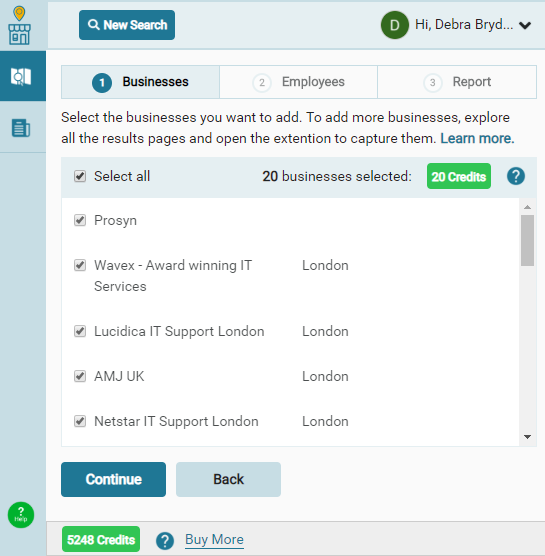
Task: Click the scrollbar down arrow
Action: (528, 437)
